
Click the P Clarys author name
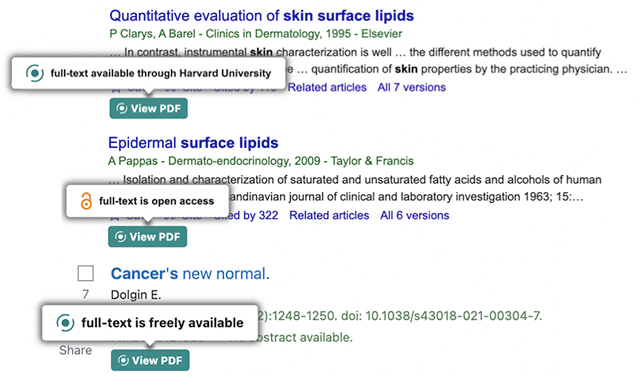click(x=131, y=34)
